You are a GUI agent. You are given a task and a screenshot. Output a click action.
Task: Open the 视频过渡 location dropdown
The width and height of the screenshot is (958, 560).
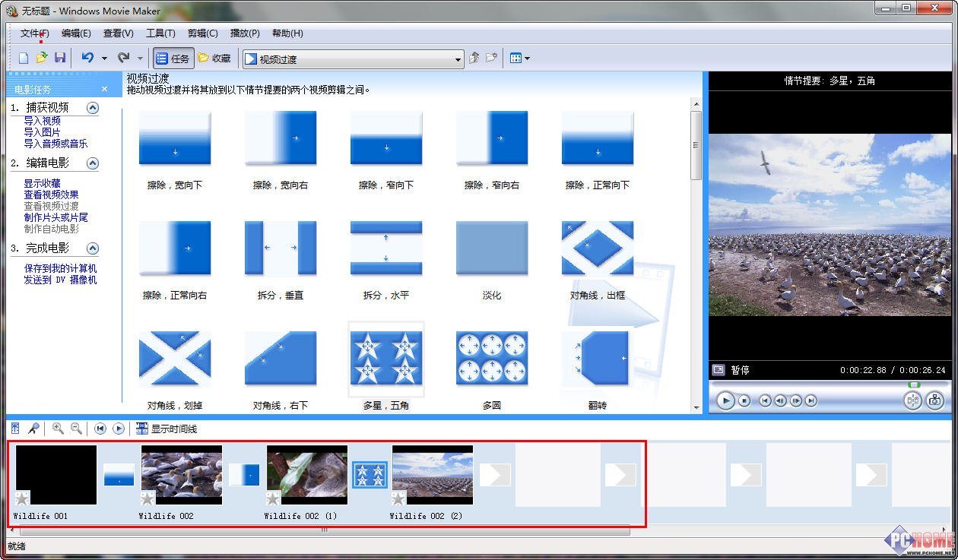tap(458, 59)
